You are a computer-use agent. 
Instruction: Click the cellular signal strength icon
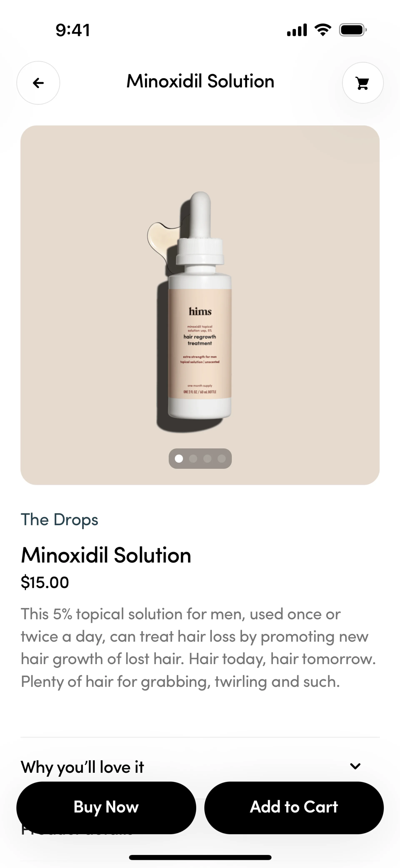pyautogui.click(x=297, y=30)
